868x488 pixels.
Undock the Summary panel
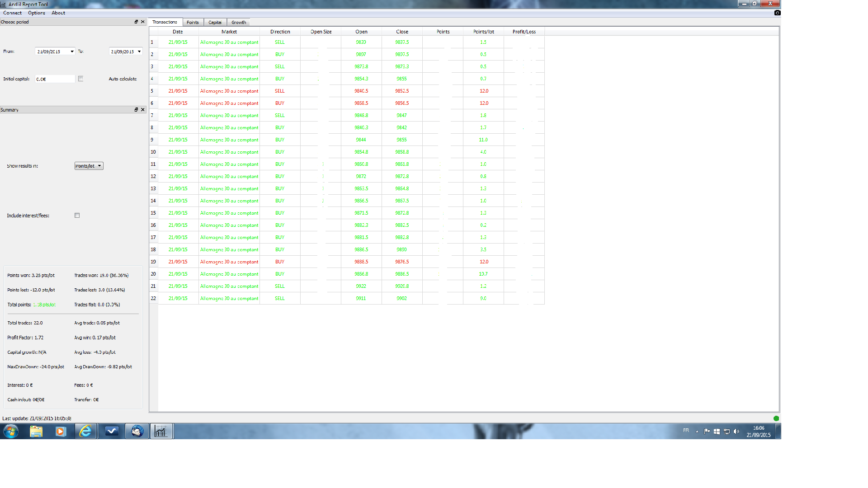pyautogui.click(x=136, y=110)
